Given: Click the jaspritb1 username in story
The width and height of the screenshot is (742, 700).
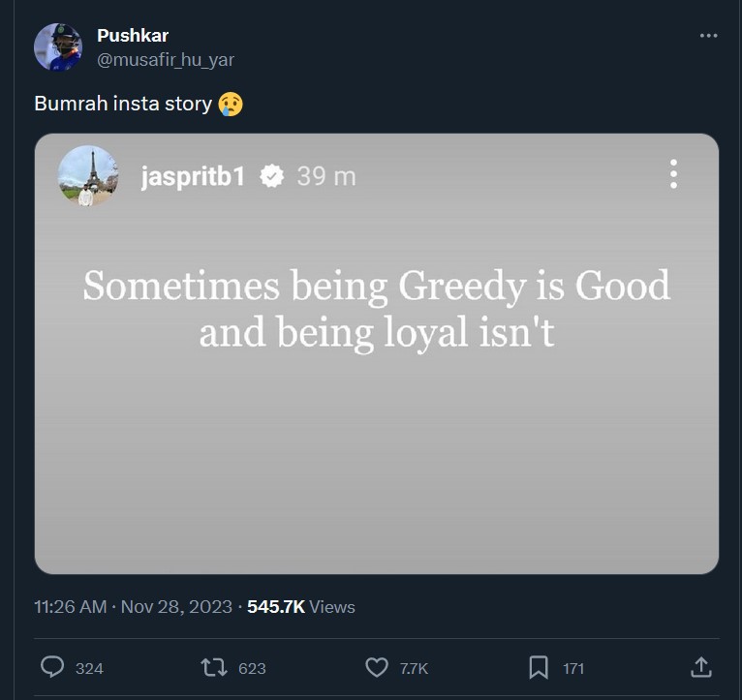Looking at the screenshot, I should coord(193,176).
